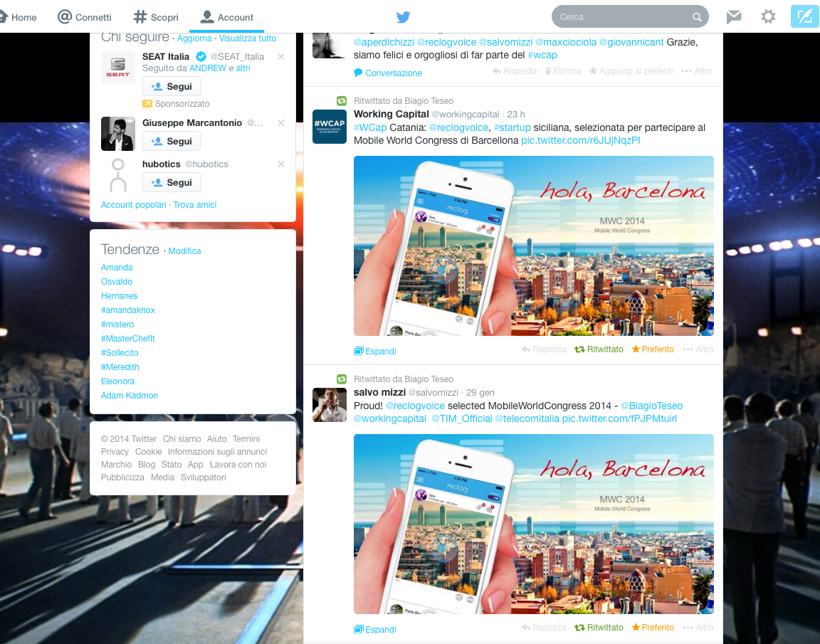This screenshot has height=644, width=820.
Task: Click Aggiungi ai preferiti star
Action: 631,71
